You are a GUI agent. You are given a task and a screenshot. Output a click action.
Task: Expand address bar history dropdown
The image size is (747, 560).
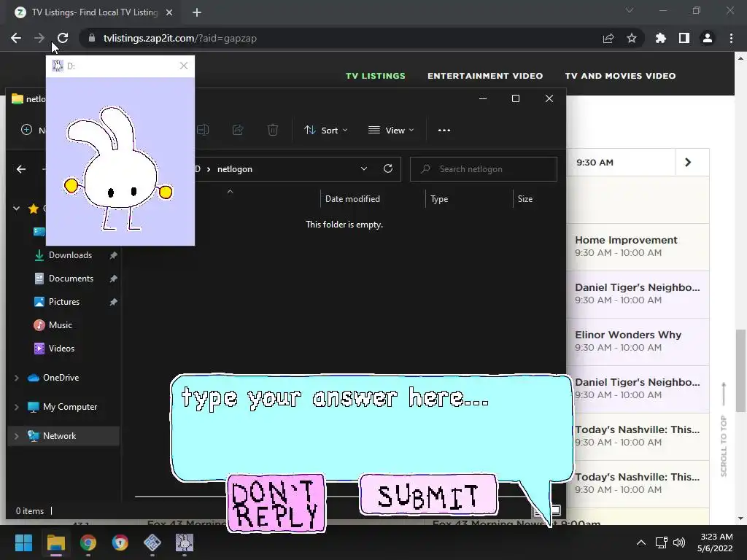pyautogui.click(x=364, y=169)
